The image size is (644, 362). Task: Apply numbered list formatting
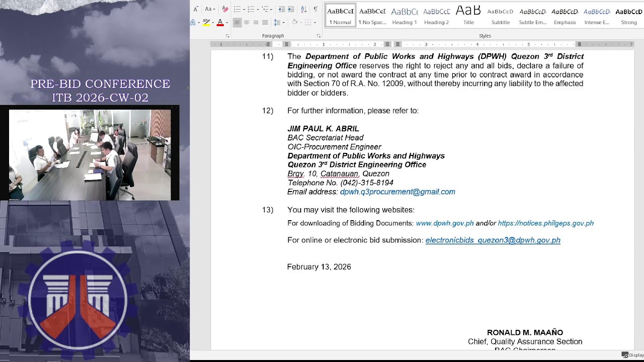[251, 9]
